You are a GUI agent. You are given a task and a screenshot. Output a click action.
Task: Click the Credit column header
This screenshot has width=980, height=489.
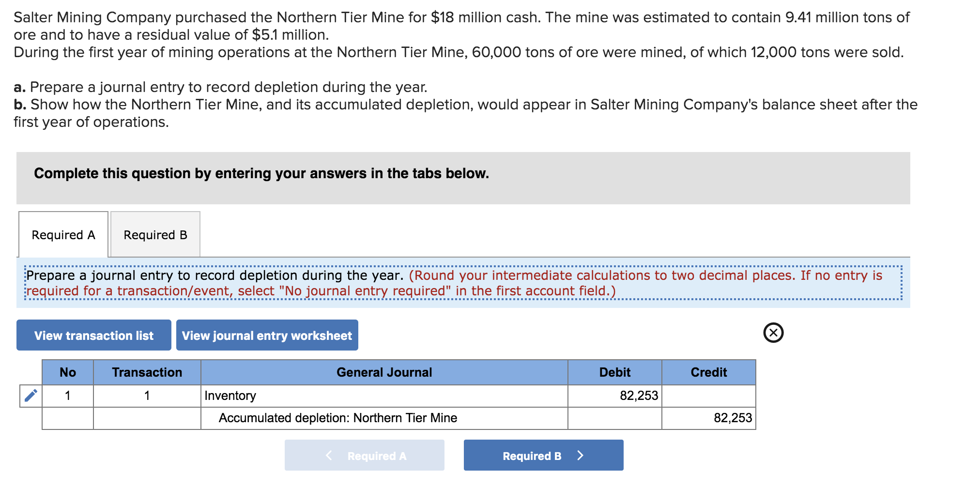coord(708,372)
